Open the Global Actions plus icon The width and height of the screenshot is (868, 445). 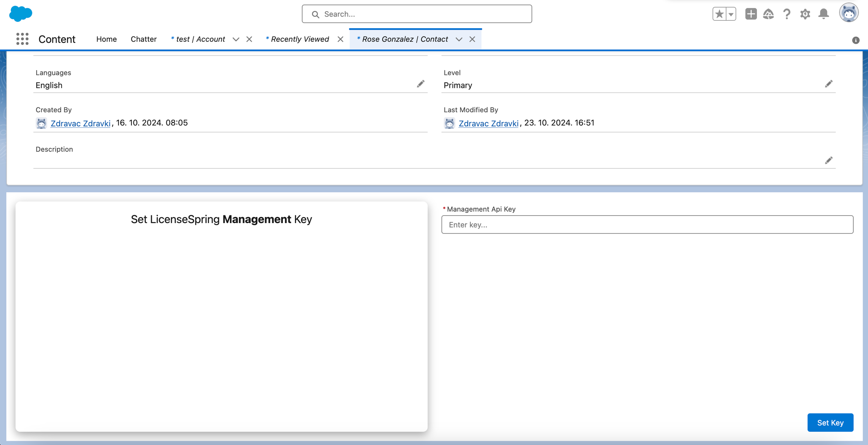coord(750,14)
